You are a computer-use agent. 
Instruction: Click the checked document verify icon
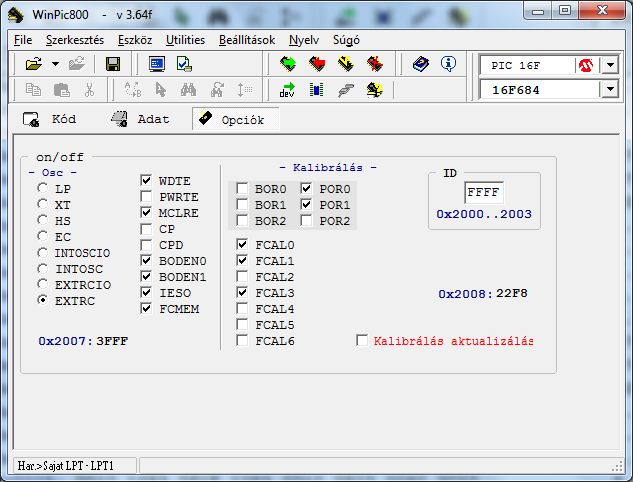click(x=184, y=64)
